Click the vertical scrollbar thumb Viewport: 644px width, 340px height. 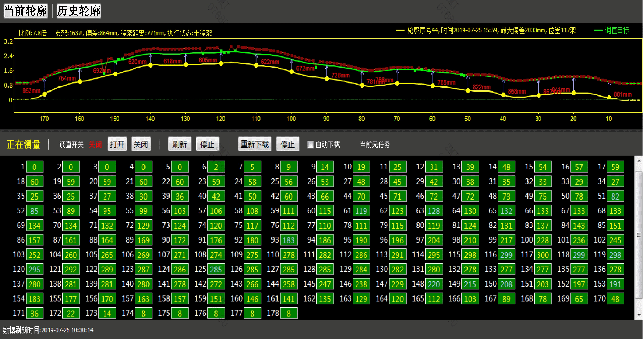click(639, 235)
